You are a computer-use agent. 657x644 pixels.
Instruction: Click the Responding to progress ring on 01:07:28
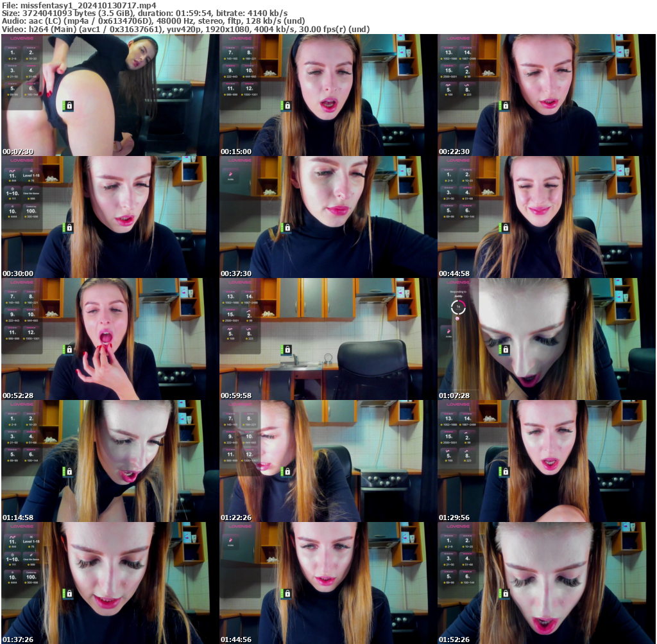(x=458, y=307)
